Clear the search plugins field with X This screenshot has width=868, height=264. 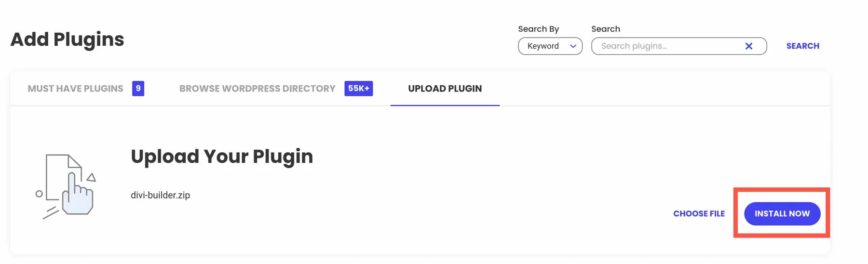pos(748,46)
